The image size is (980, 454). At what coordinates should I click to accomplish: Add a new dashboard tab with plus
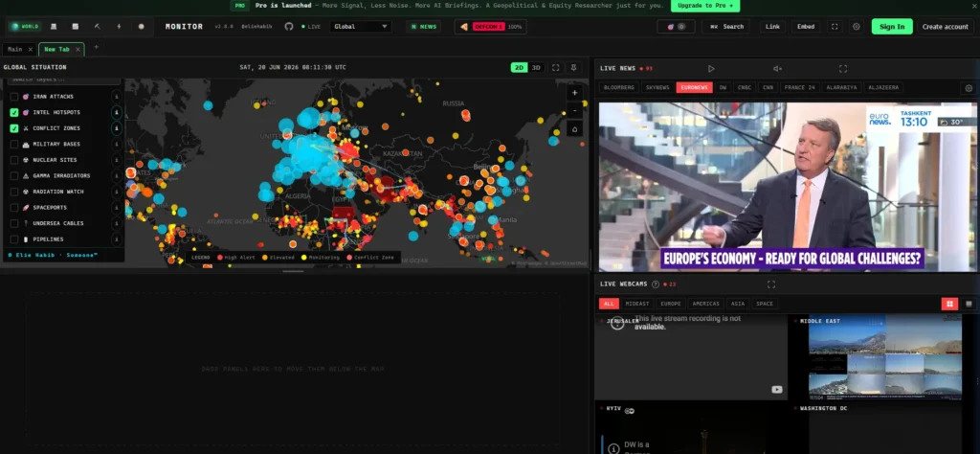click(x=96, y=47)
